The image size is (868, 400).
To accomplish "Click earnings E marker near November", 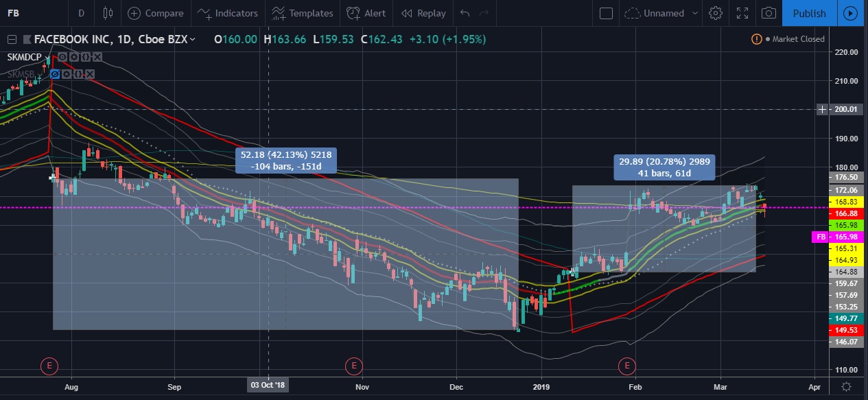I will [x=354, y=366].
